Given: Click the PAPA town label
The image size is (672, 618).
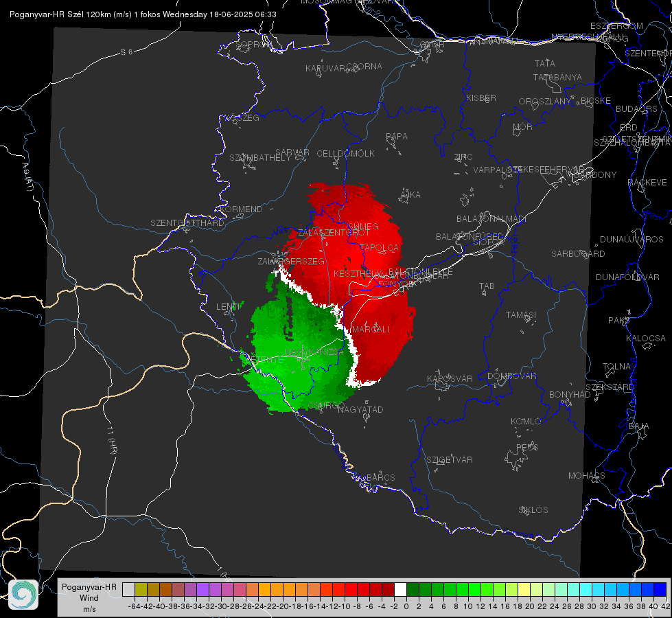Looking at the screenshot, I should pyautogui.click(x=397, y=136).
